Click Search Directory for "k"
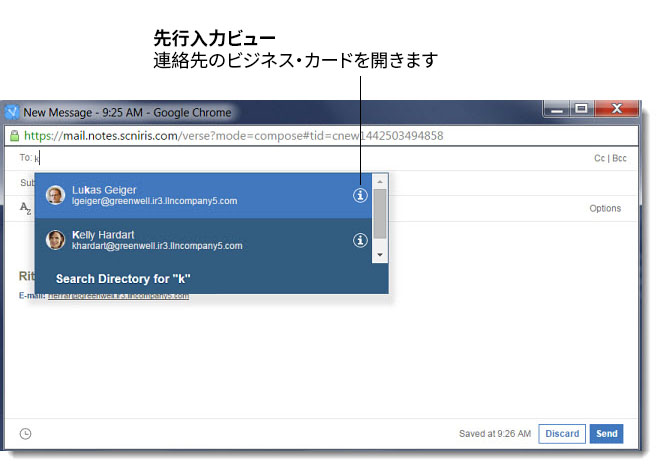 123,279
